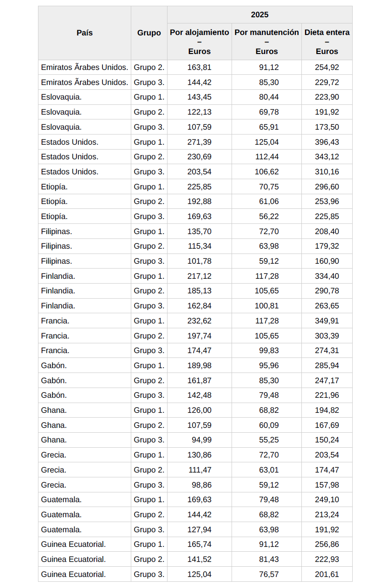Click Guinea Ecuatorial in the Grupo 3 row
Image resolution: width=392 pixels, height=584 pixels.
click(73, 574)
